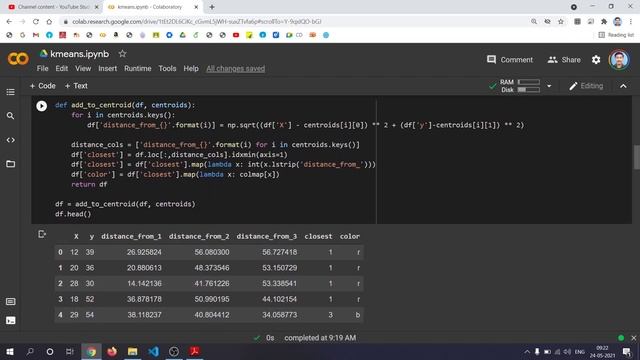The image size is (640, 360).
Task: Open Chrome from the taskbar
Action: [91, 351]
